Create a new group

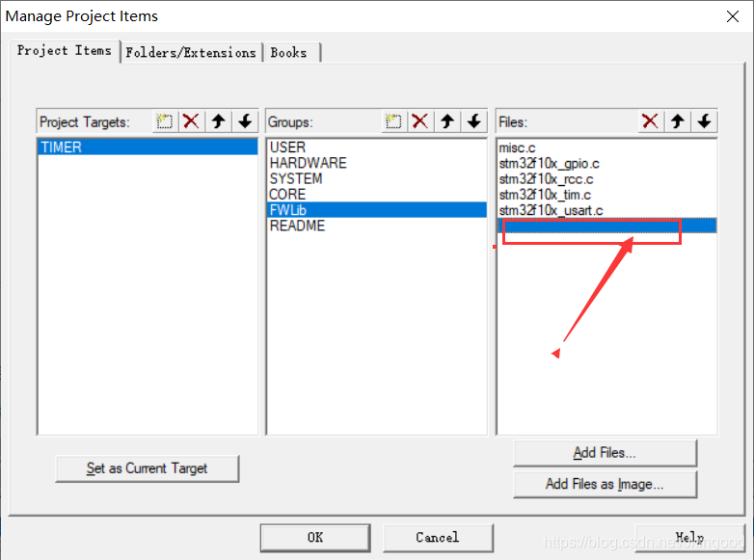[x=393, y=121]
